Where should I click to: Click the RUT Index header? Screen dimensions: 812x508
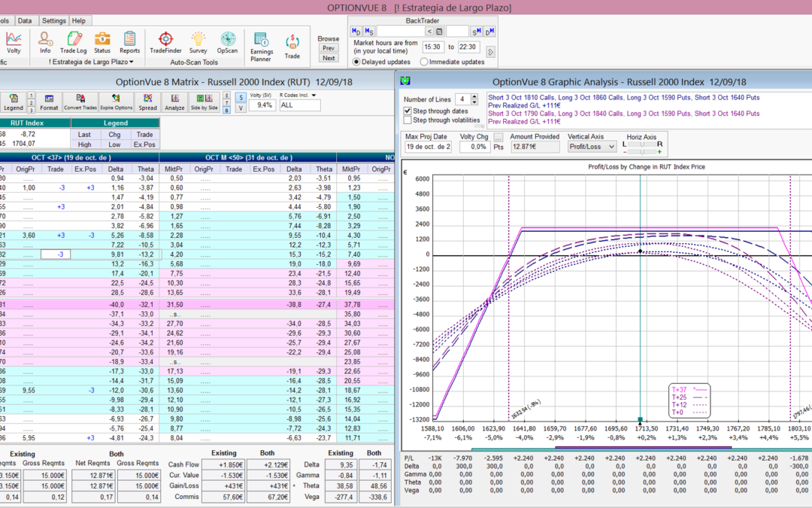[x=28, y=123]
